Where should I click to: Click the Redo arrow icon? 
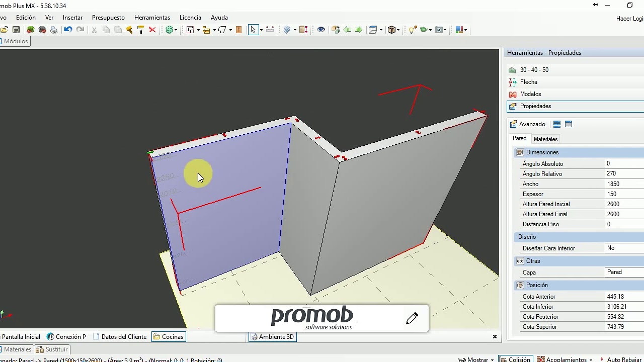pyautogui.click(x=80, y=30)
